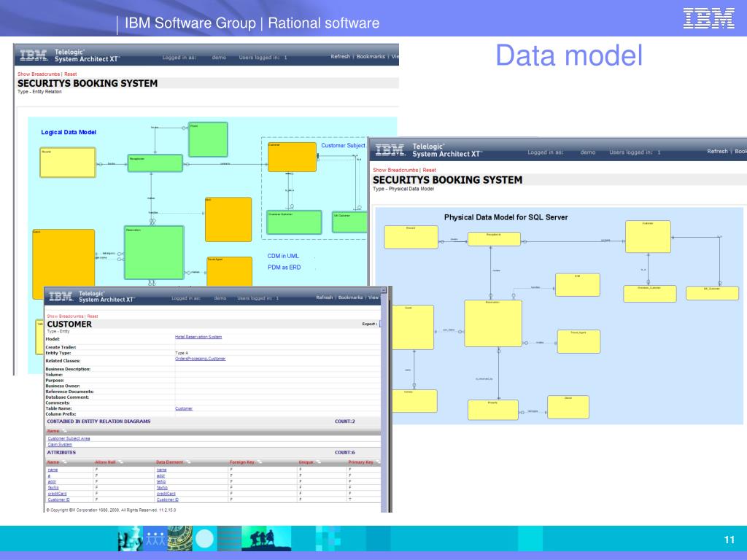This screenshot has width=747, height=560.
Task: Sort attributes by the Data Element column
Action: [169, 462]
